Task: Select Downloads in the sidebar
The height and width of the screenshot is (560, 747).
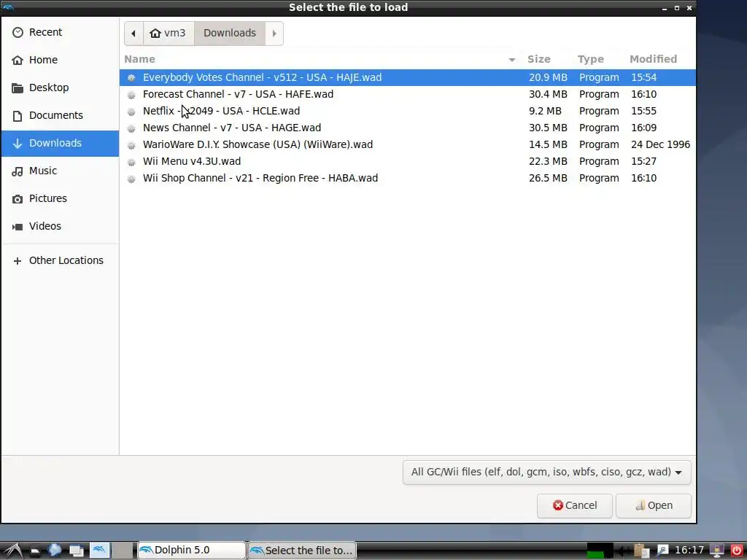Action: point(60,143)
